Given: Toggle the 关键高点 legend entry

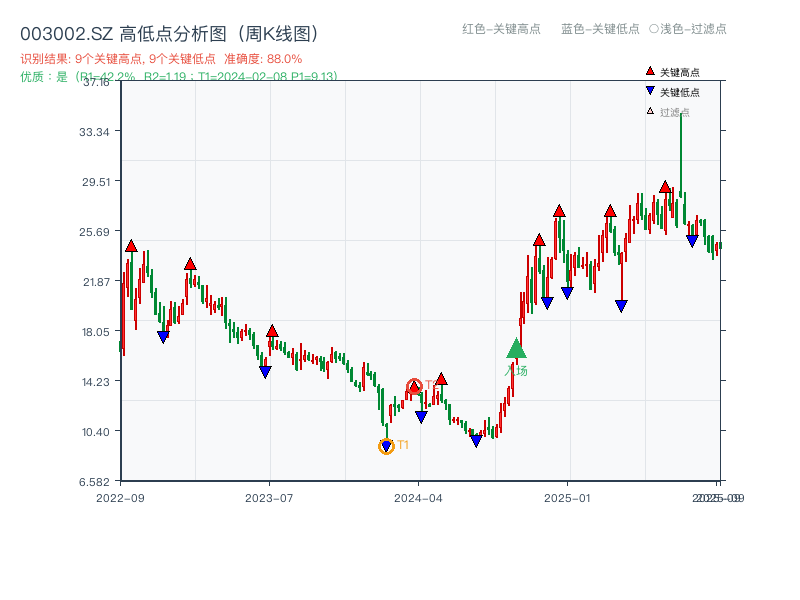Looking at the screenshot, I should click(681, 71).
